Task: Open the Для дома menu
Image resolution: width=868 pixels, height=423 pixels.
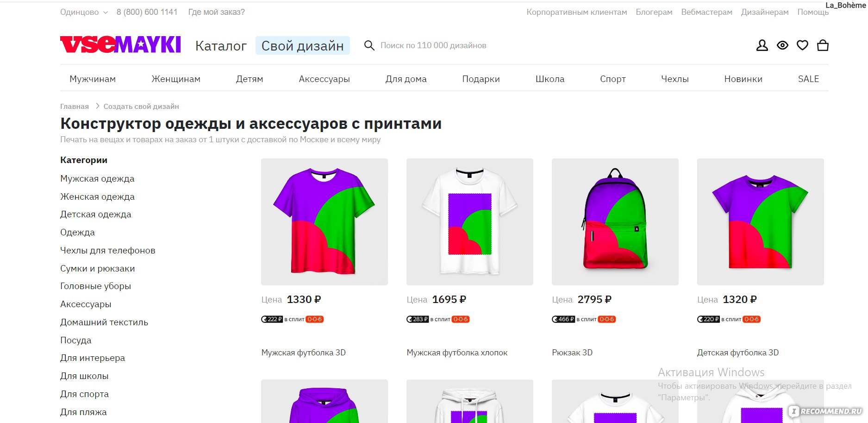Action: [406, 79]
